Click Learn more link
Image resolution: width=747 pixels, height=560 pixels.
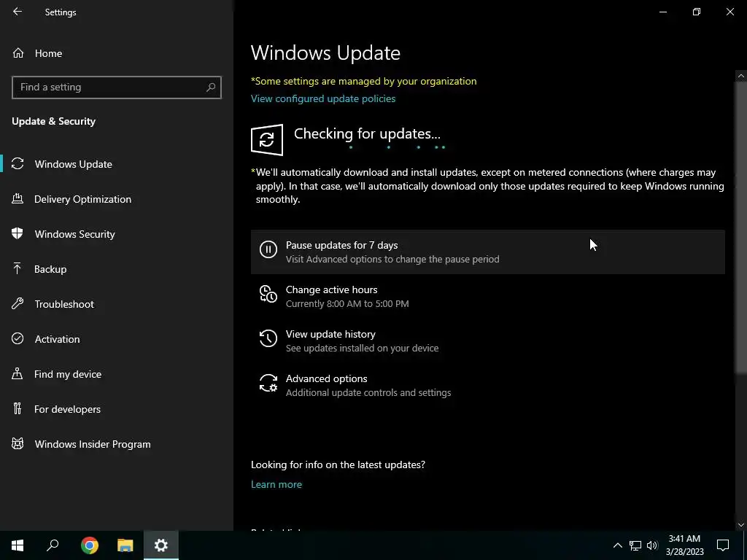tap(276, 484)
